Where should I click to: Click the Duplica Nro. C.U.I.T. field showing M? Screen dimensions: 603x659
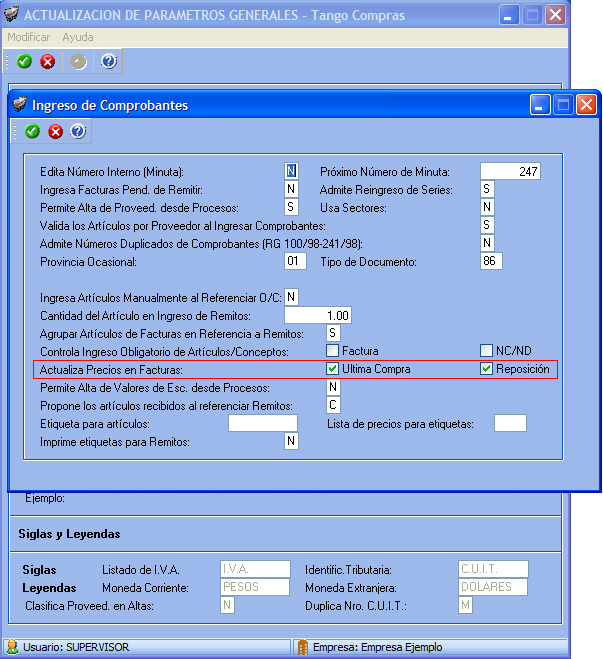(465, 605)
